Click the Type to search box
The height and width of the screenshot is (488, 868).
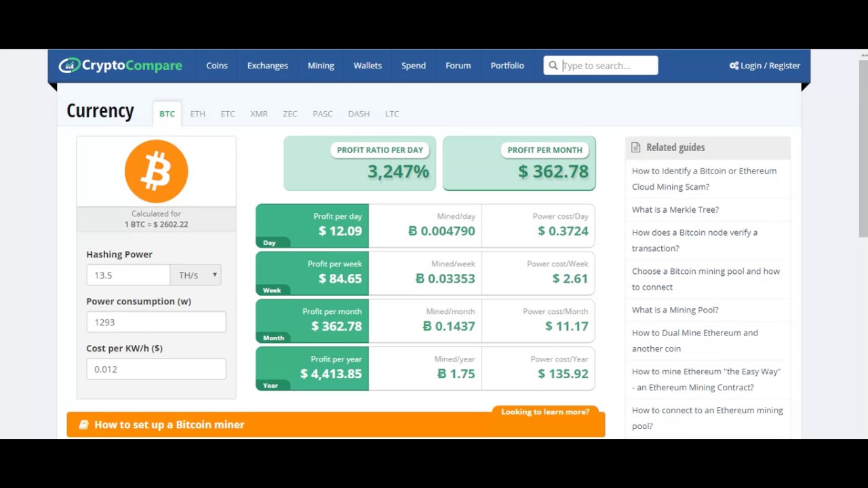[601, 65]
